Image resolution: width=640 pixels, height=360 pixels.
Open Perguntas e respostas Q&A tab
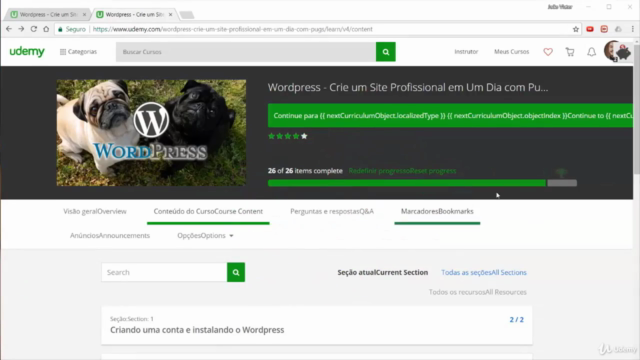tap(332, 211)
